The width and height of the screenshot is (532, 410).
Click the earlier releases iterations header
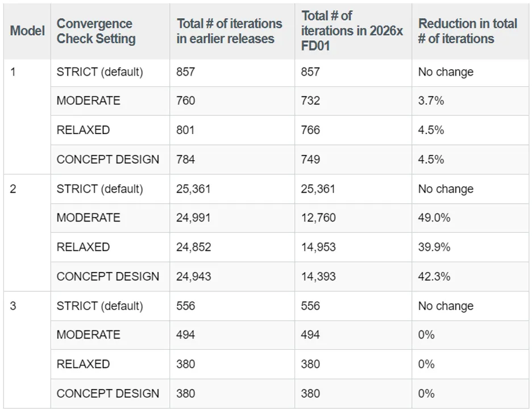click(x=229, y=31)
